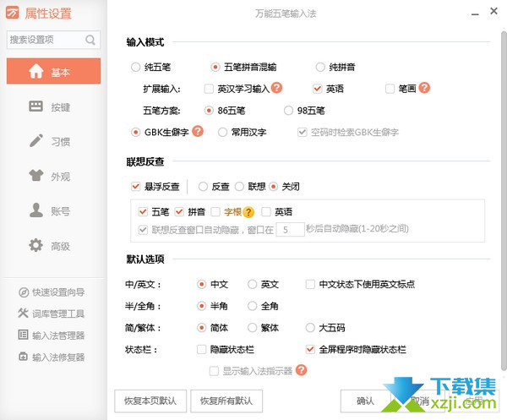Select GBK生僻字 option
507x420 pixels.
(135, 132)
